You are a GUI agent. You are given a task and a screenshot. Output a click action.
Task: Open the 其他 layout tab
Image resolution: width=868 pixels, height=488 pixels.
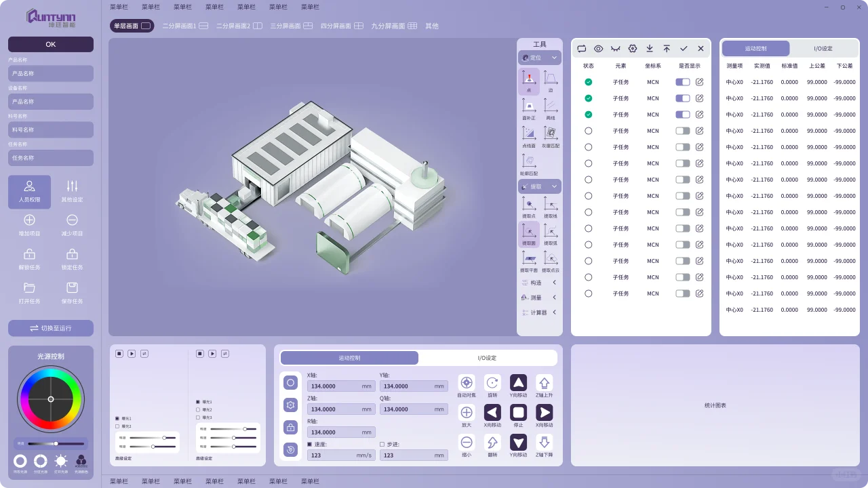click(432, 26)
